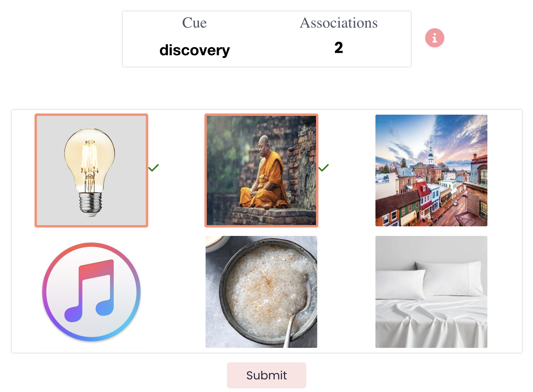Screen dimensions: 533x392
Task: Select the tapioca pudding bowl image
Action: tap(261, 292)
